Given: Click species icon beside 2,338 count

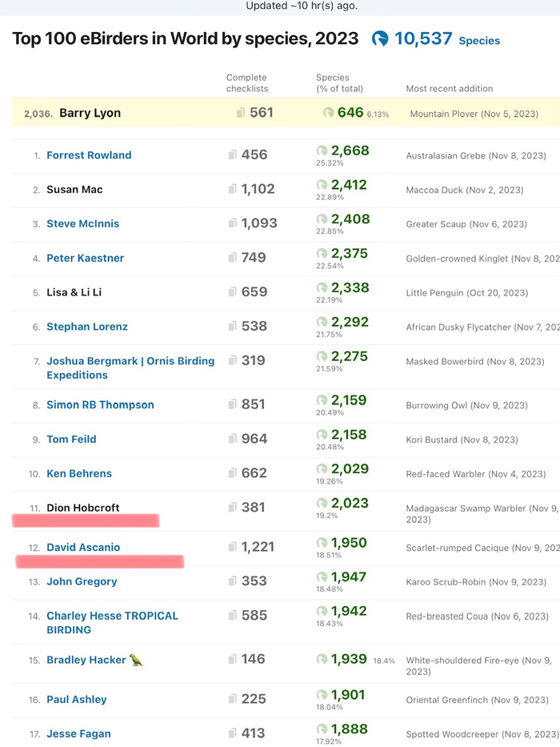Looking at the screenshot, I should click(322, 287).
